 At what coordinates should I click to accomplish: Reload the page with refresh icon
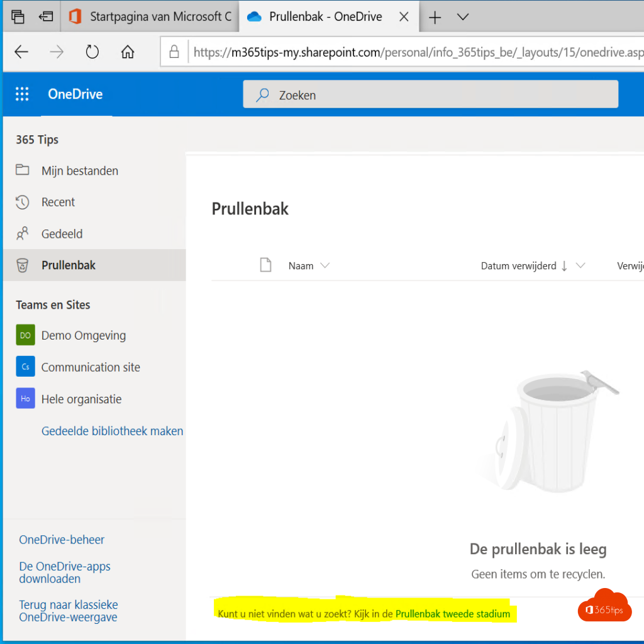tap(92, 52)
